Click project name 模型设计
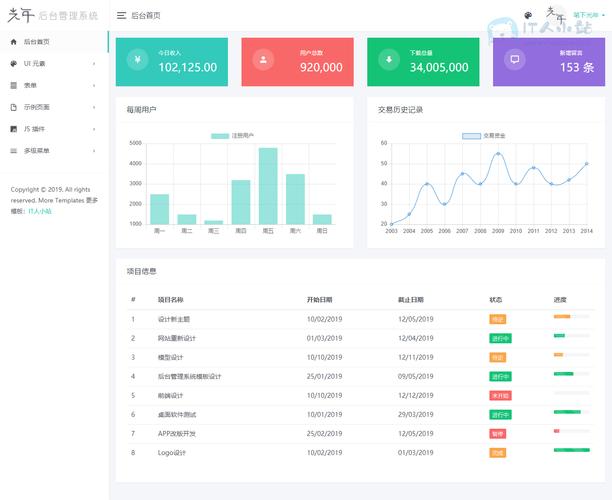Image resolution: width=612 pixels, height=500 pixels. click(x=170, y=358)
